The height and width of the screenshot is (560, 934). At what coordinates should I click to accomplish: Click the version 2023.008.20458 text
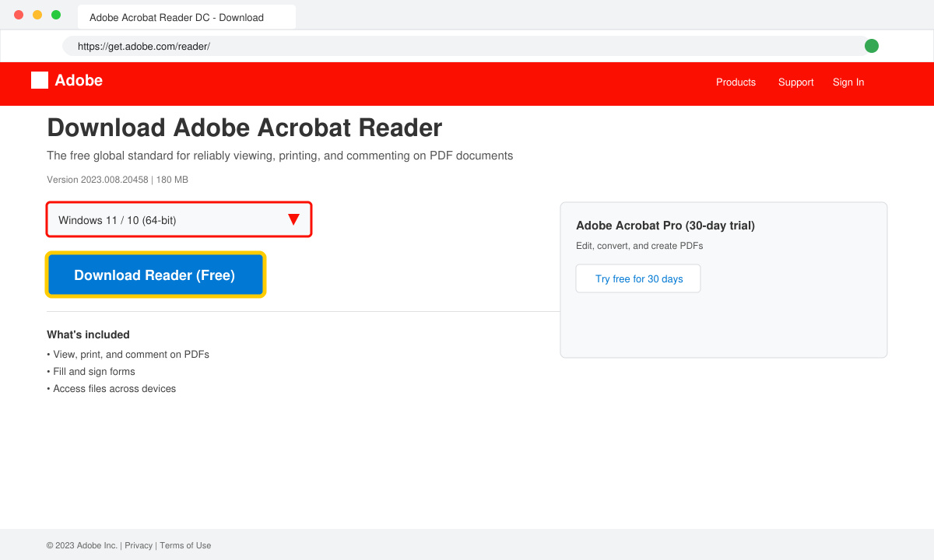(97, 180)
